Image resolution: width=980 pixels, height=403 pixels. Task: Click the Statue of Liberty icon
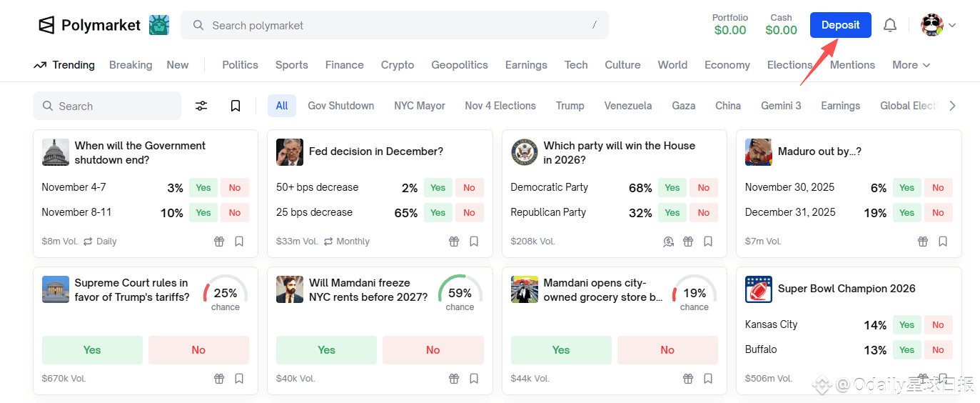[159, 26]
